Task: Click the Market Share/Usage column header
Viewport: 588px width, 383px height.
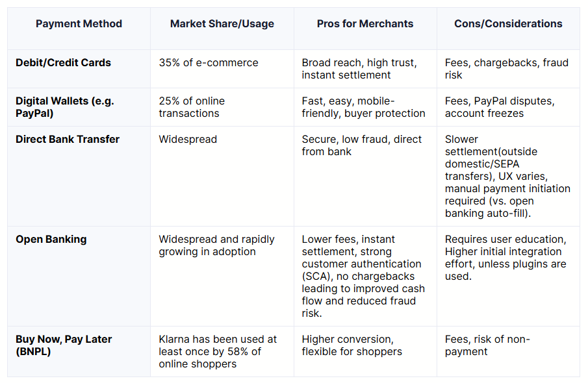Action: (222, 24)
